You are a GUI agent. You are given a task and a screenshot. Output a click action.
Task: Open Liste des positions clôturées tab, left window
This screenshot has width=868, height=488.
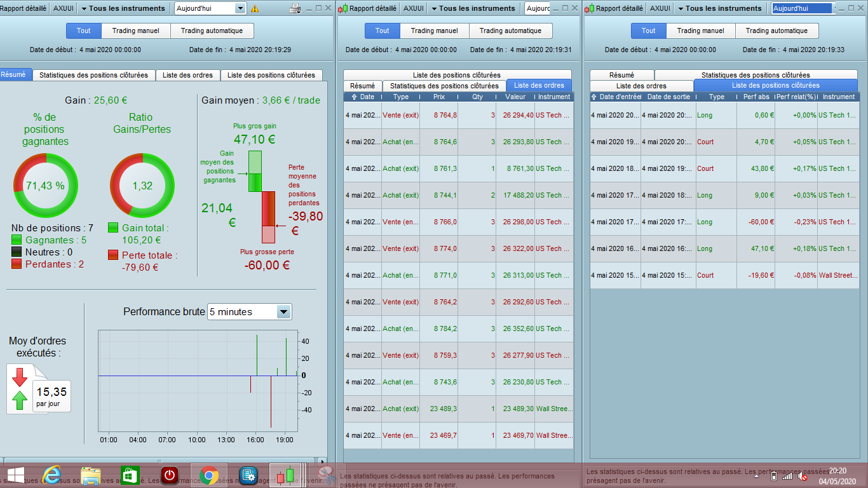click(271, 75)
